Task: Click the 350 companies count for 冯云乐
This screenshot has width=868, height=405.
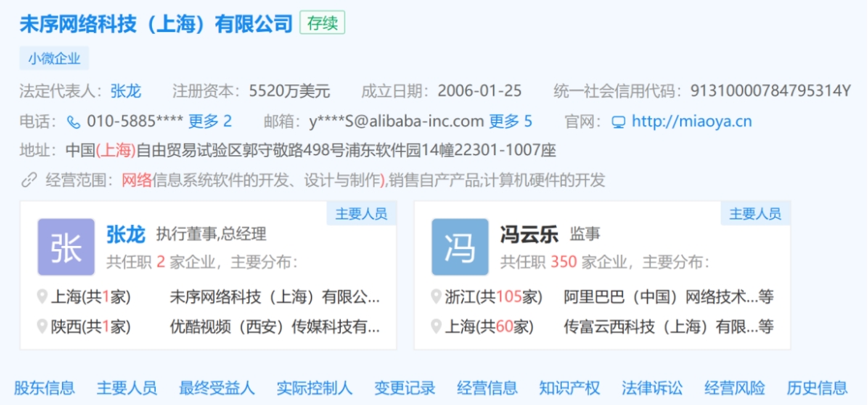Action: coord(564,261)
